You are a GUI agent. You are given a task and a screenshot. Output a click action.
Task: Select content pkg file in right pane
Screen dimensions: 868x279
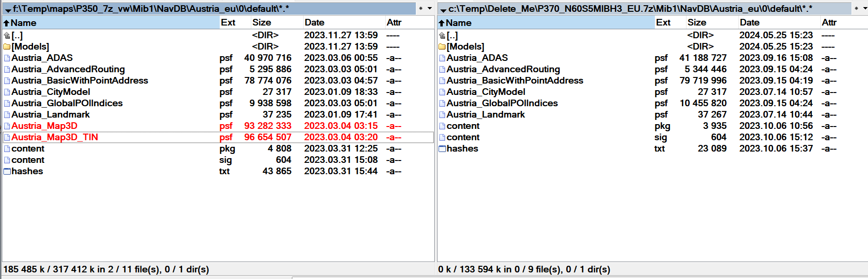[463, 126]
